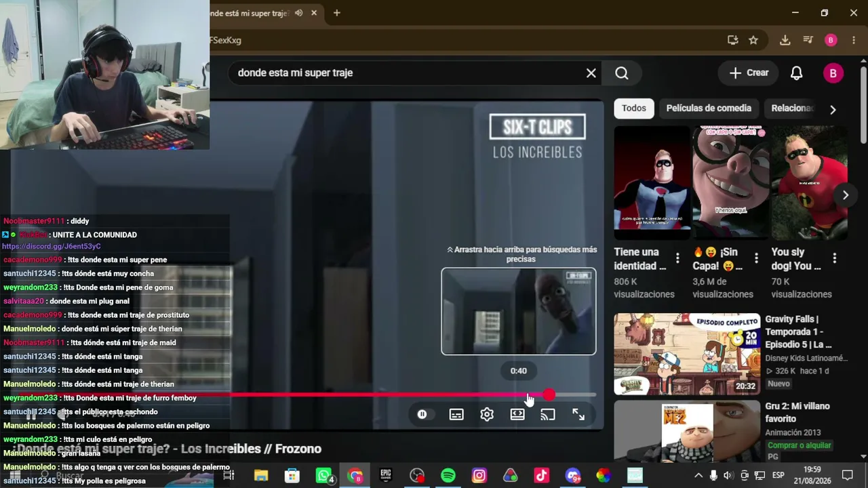The width and height of the screenshot is (868, 488).
Task: Click the seek preview thumbnail above the timeline
Action: click(519, 311)
